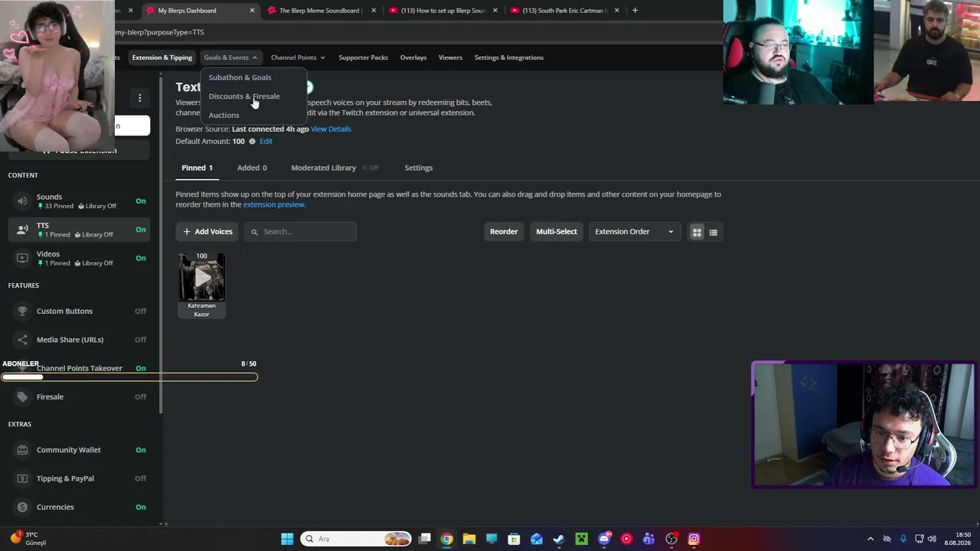The height and width of the screenshot is (551, 980).
Task: Open Microsoft Store from taskbar
Action: pyautogui.click(x=514, y=539)
